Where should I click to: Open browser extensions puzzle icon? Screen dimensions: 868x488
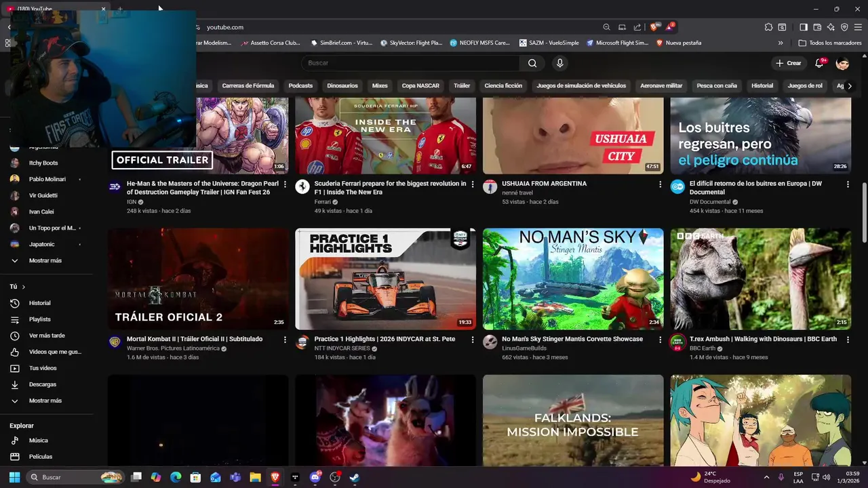[x=768, y=27]
